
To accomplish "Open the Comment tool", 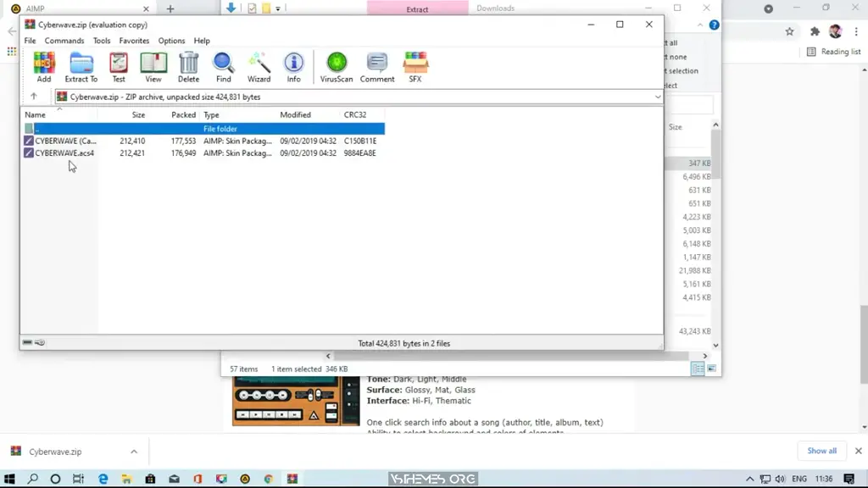I will [377, 67].
